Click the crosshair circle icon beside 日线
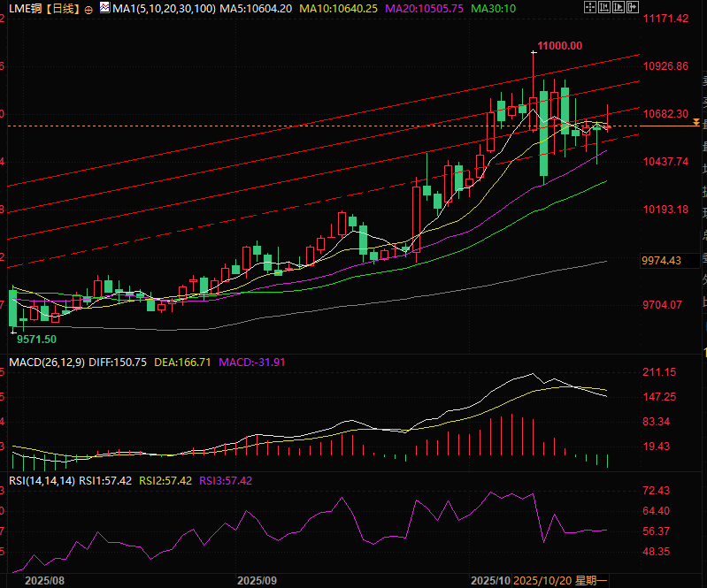This screenshot has width=707, height=588. pos(90,9)
